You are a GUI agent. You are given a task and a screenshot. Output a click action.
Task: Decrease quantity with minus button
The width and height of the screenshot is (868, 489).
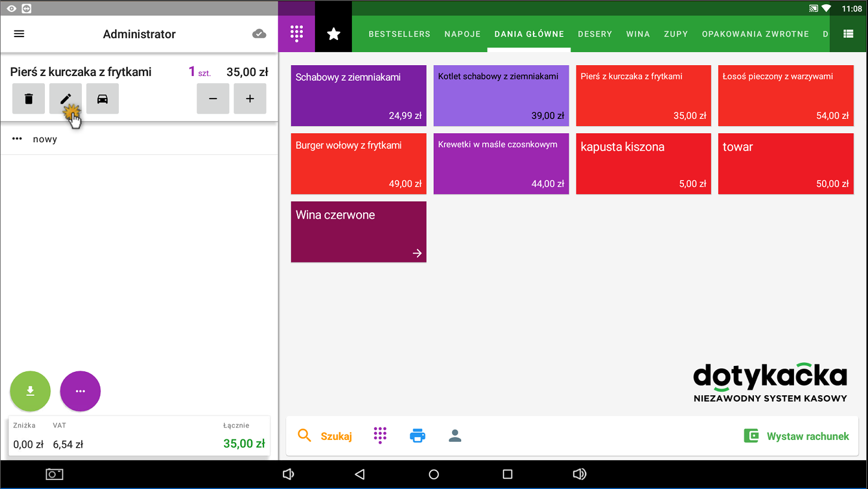coord(213,99)
